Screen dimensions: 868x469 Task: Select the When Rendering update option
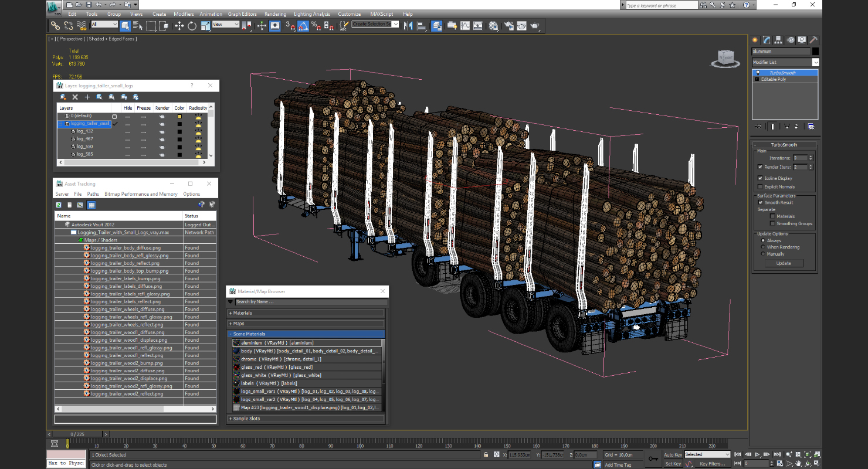coord(763,247)
